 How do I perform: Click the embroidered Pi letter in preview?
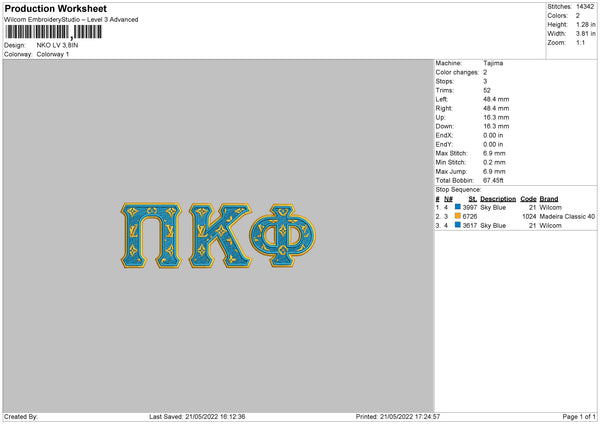click(x=151, y=235)
